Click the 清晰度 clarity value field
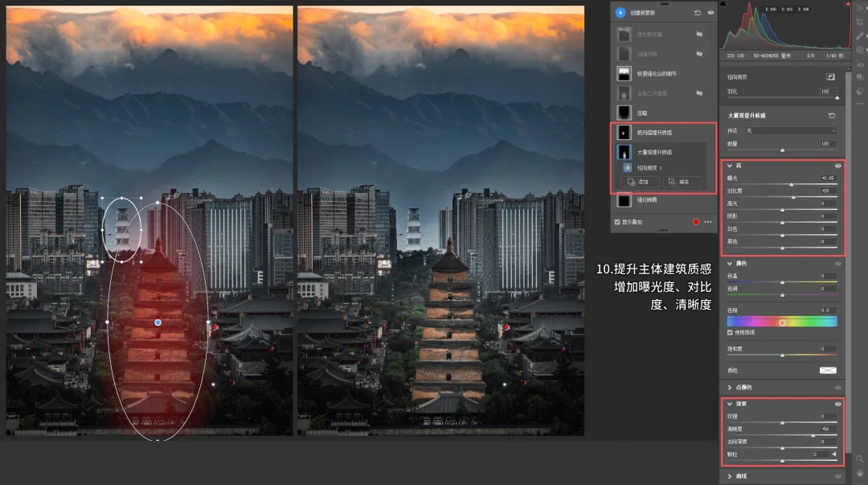868x485 pixels. 828,429
